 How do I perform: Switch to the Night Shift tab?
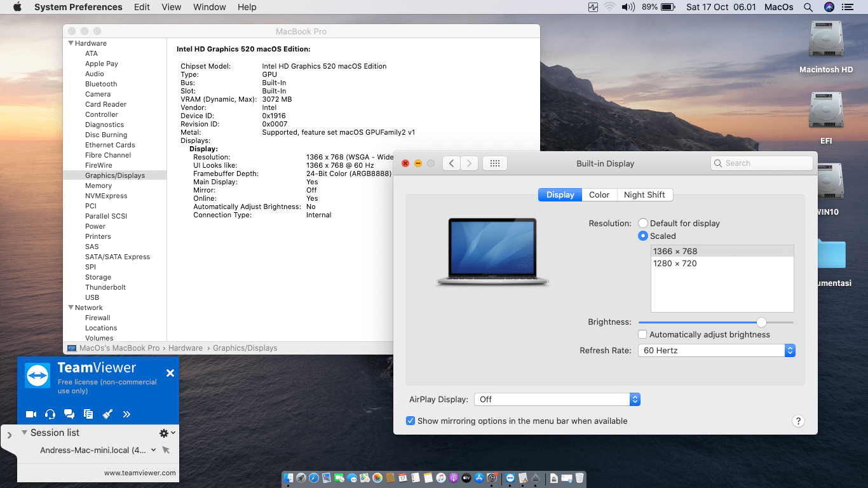[644, 195]
